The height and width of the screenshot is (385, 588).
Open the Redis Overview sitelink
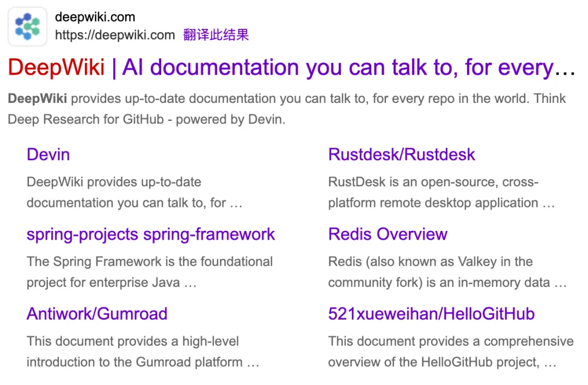[388, 234]
